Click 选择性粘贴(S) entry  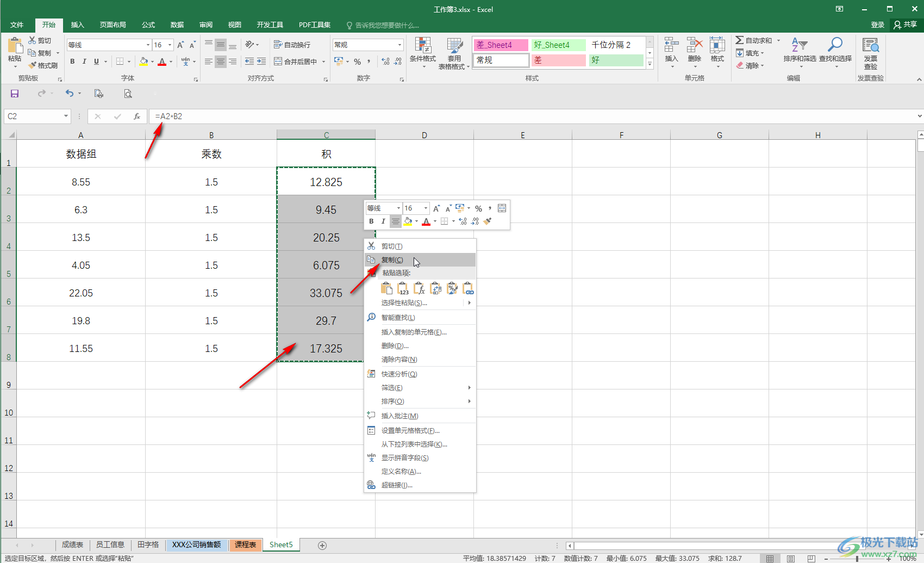pyautogui.click(x=420, y=303)
